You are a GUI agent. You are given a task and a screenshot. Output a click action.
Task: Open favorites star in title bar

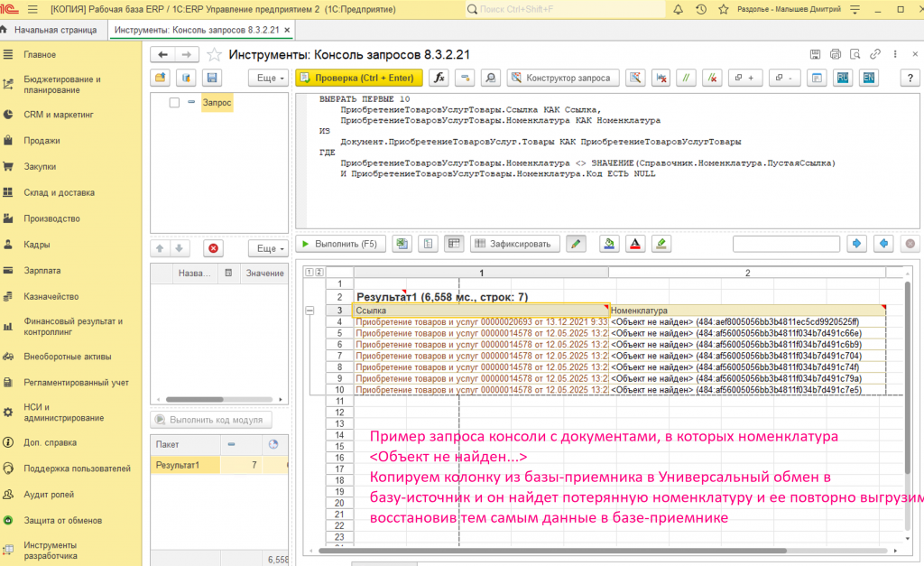point(724,9)
